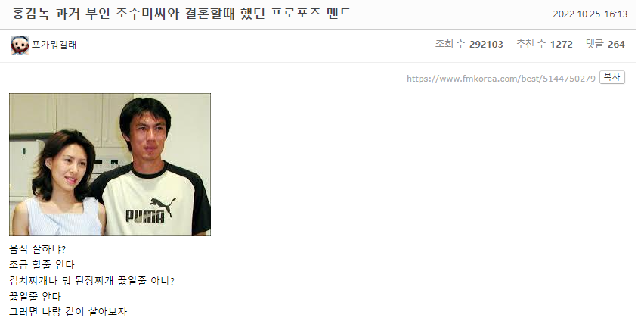
Task: Click the text line 끓일줄 안다
Action: coord(35,297)
